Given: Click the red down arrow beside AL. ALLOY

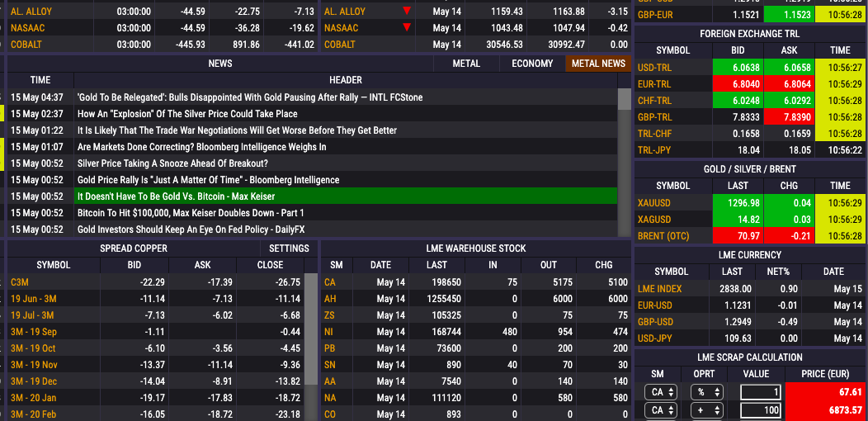Looking at the screenshot, I should point(406,12).
